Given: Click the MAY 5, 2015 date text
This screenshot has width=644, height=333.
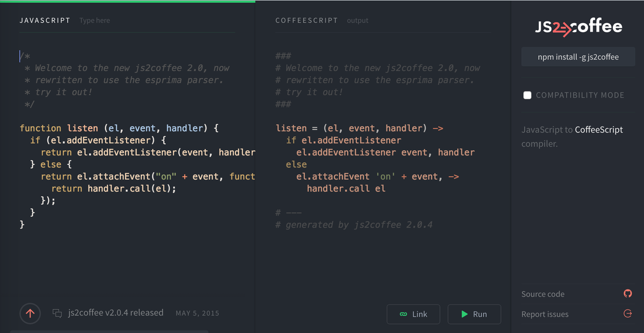Looking at the screenshot, I should (197, 313).
